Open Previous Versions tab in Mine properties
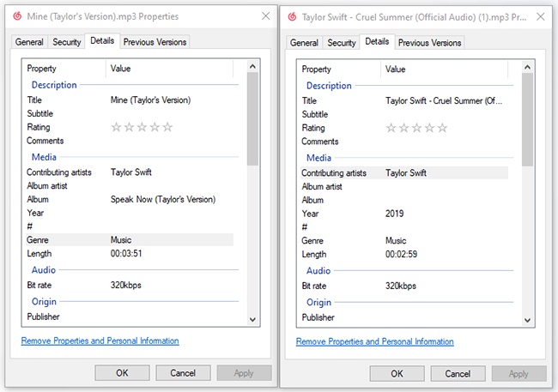 (155, 42)
